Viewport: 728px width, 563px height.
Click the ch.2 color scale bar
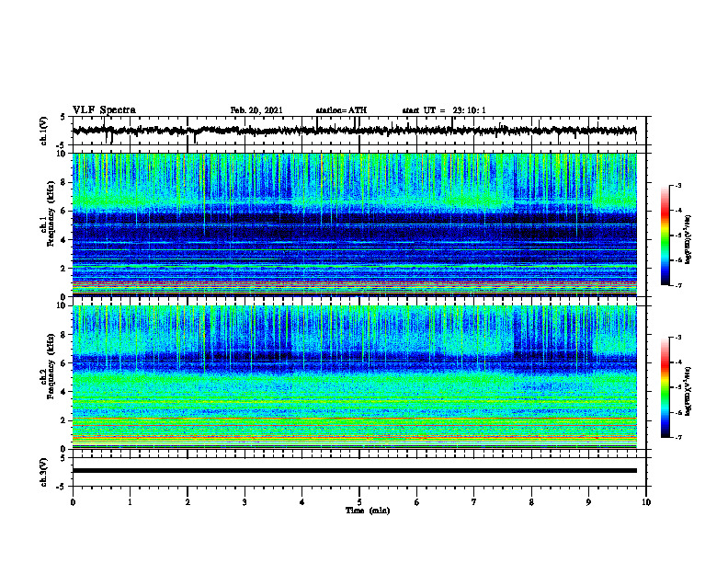[x=665, y=387]
